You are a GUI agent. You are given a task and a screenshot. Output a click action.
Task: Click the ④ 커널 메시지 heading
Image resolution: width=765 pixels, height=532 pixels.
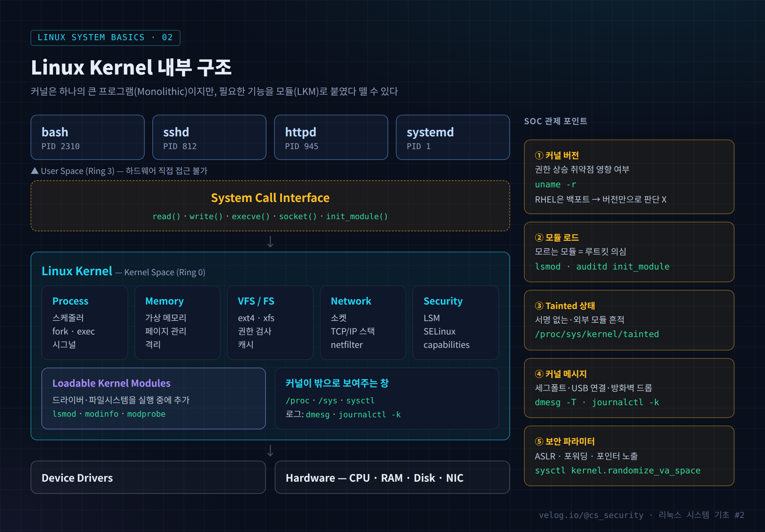click(x=561, y=374)
